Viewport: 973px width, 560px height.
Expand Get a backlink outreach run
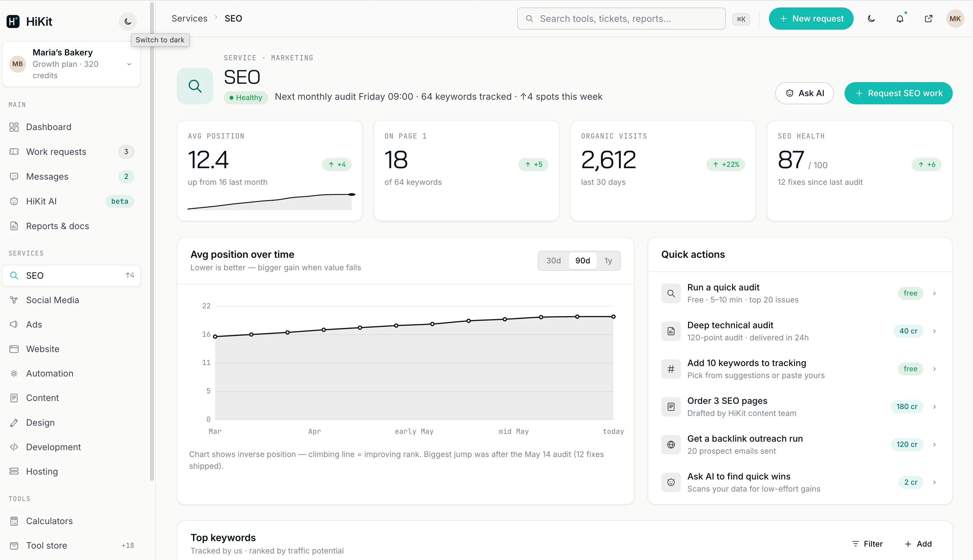(x=935, y=445)
